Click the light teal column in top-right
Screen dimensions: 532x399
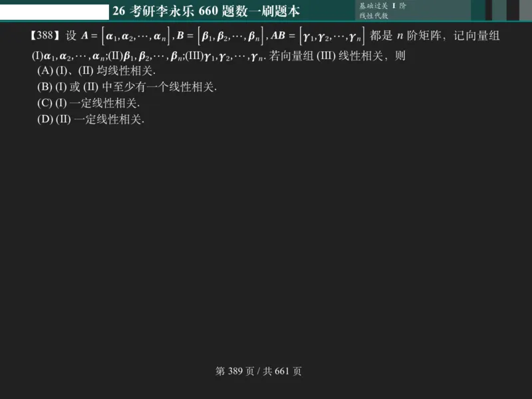500,9
